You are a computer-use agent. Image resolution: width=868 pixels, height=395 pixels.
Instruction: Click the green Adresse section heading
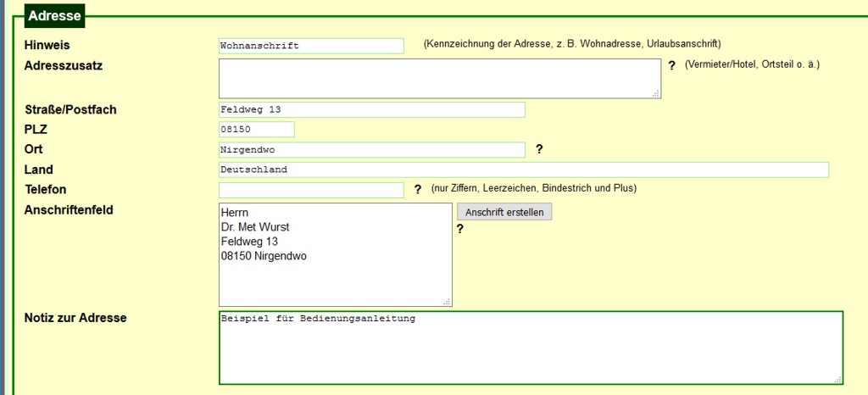coord(54,15)
